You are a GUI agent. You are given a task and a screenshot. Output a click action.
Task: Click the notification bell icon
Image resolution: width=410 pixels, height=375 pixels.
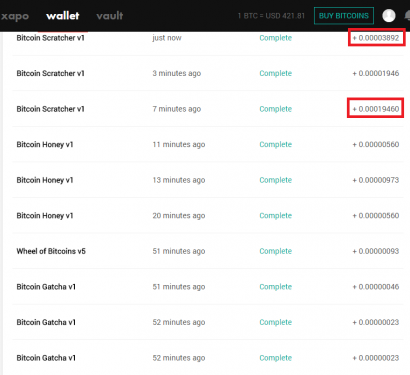pyautogui.click(x=407, y=16)
